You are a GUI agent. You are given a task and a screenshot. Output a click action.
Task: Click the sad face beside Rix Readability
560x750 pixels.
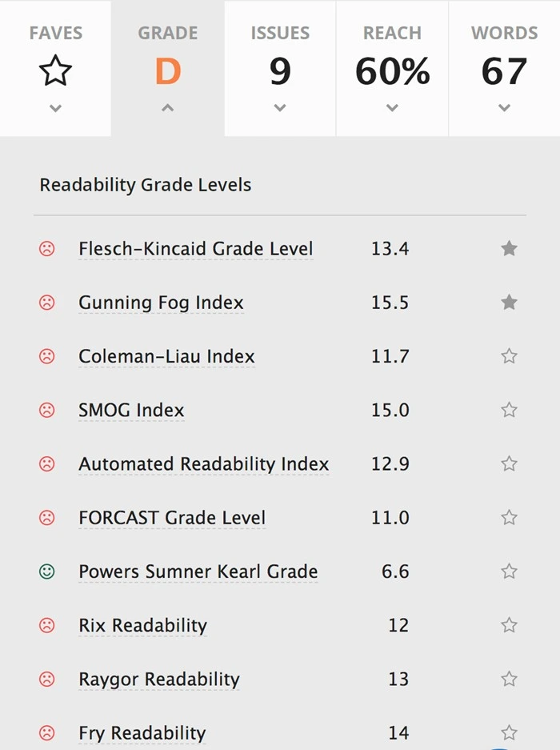tap(47, 625)
